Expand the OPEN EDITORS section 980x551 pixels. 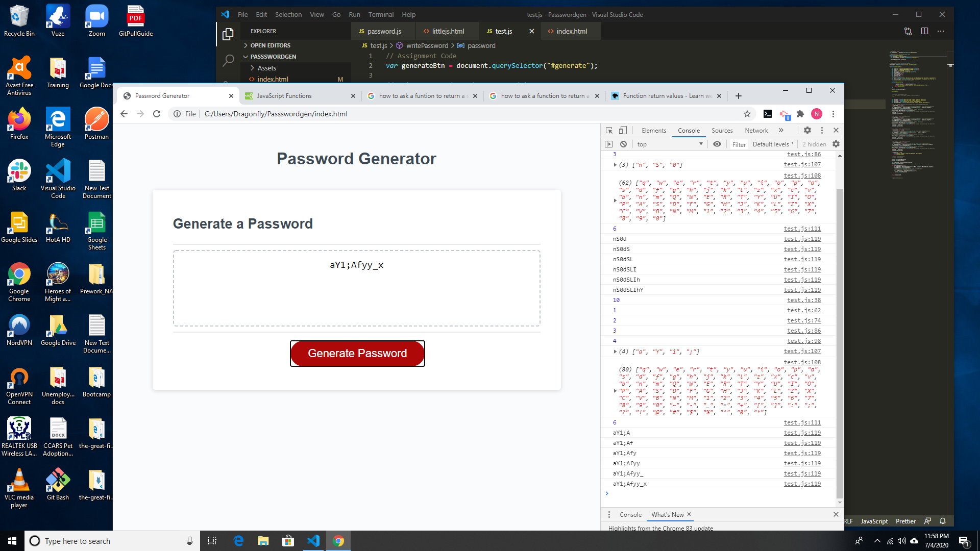[270, 45]
